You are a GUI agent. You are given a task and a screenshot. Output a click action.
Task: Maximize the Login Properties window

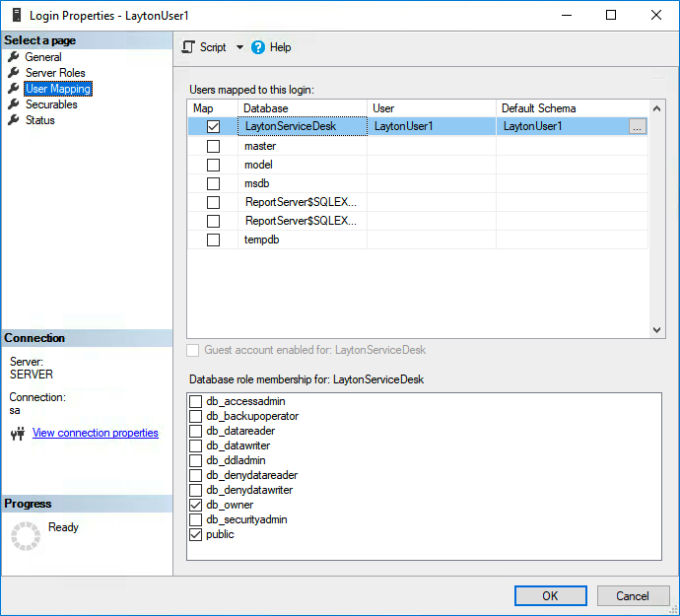point(611,15)
